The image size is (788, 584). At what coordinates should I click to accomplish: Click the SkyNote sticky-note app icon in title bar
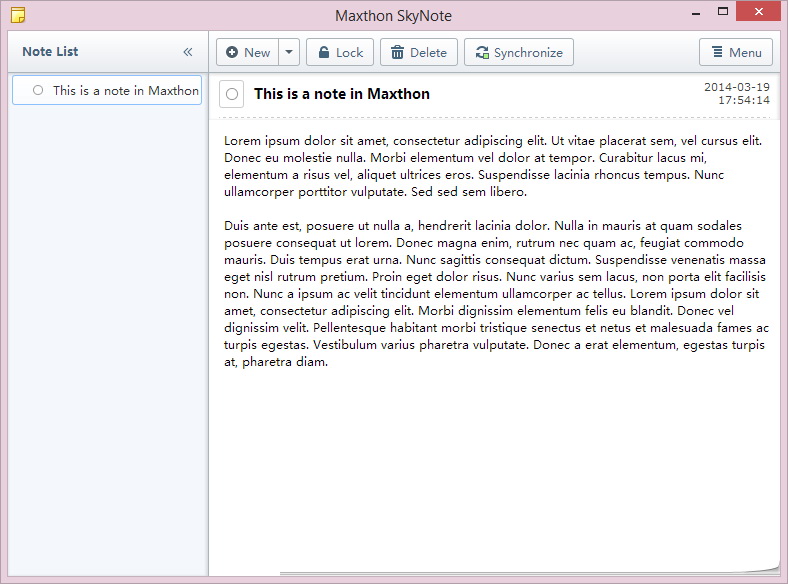18,15
